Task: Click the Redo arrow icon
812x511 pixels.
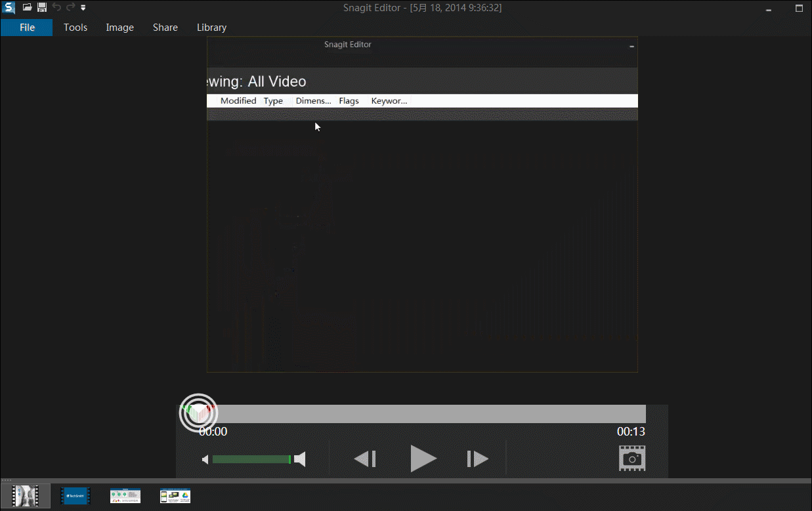Action: click(70, 8)
